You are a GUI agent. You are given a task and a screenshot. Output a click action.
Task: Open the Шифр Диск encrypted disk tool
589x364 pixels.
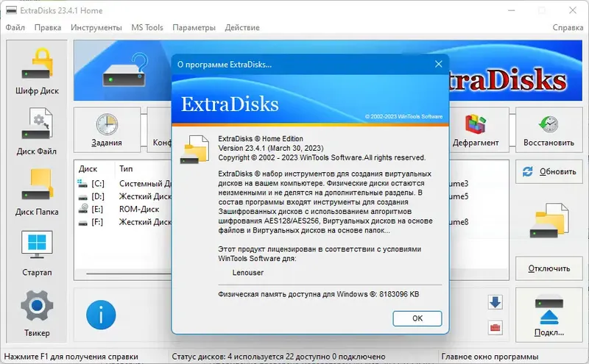coord(37,71)
